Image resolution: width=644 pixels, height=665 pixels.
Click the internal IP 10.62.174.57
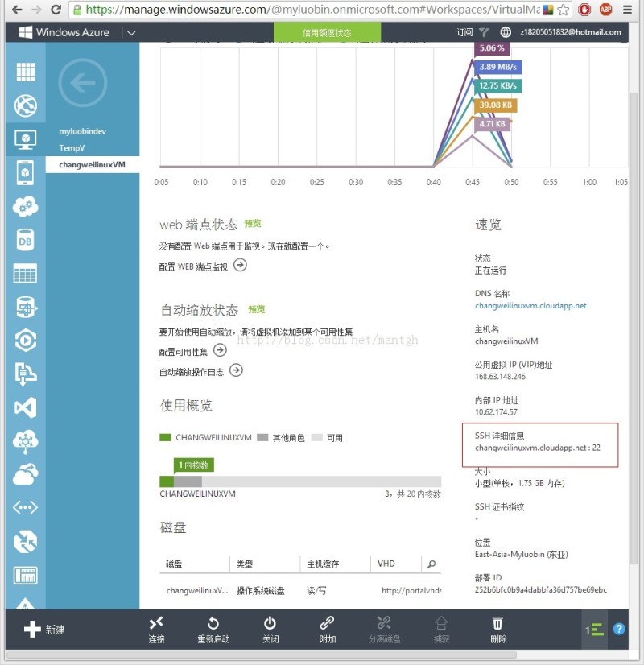tap(496, 412)
